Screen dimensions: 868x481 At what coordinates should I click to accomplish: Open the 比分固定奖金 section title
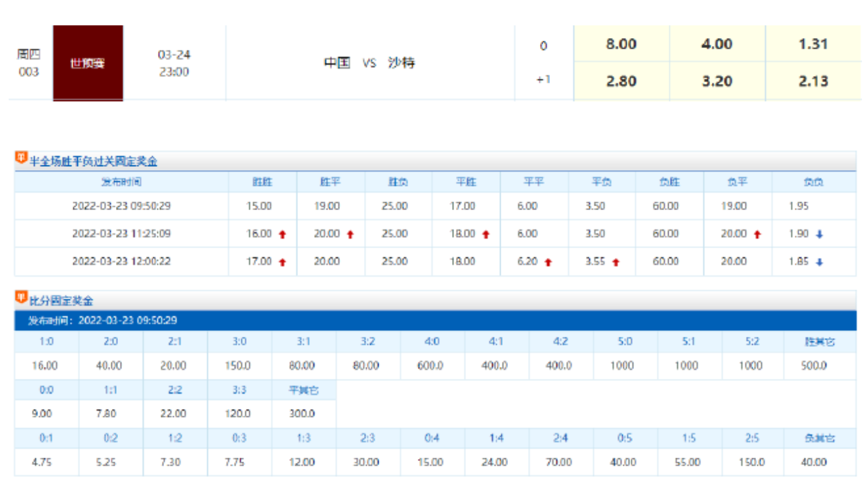point(61,300)
